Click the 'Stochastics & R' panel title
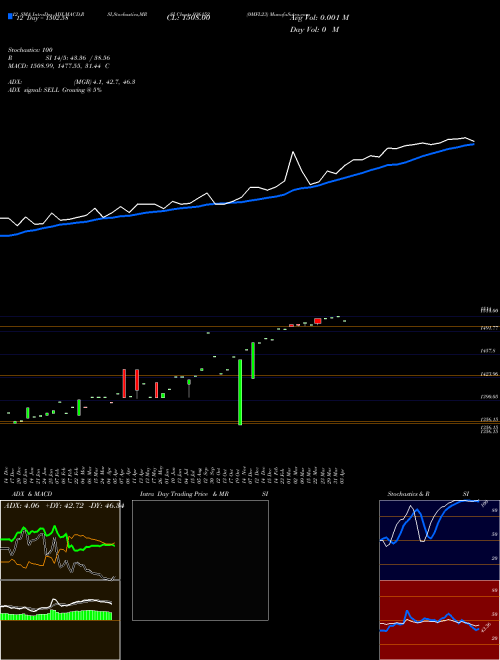 coord(409,494)
